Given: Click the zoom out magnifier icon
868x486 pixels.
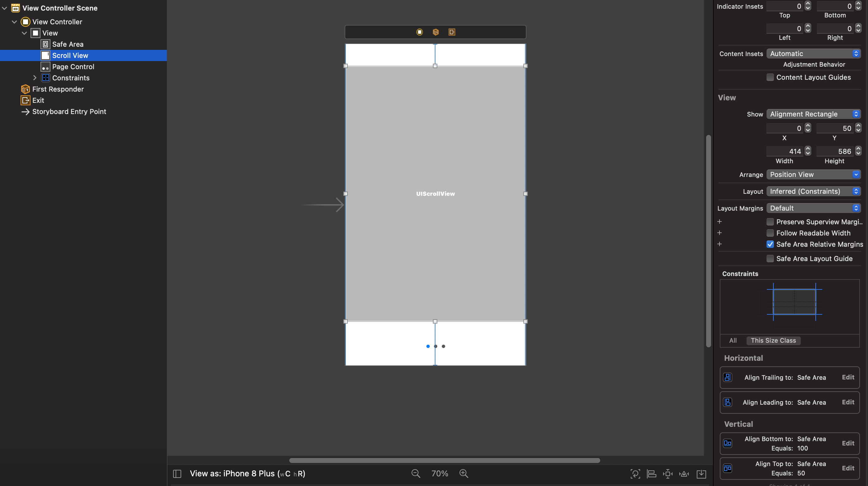Looking at the screenshot, I should [x=415, y=474].
